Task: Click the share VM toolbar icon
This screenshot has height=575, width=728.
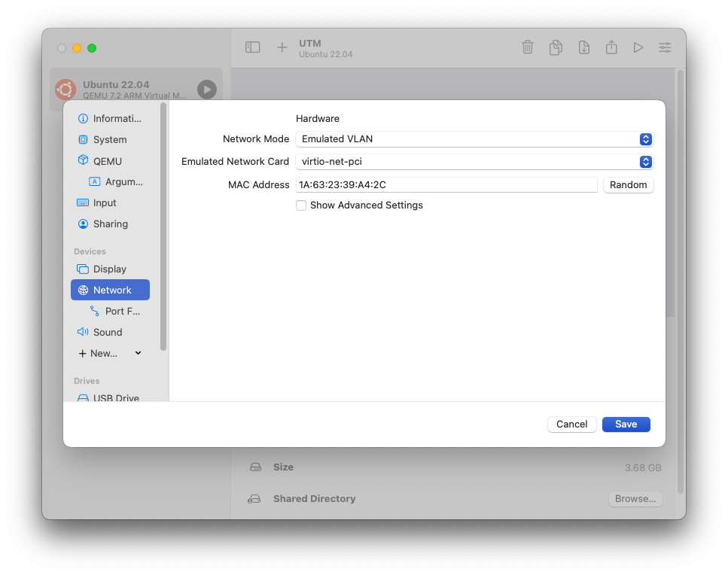Action: pyautogui.click(x=611, y=47)
